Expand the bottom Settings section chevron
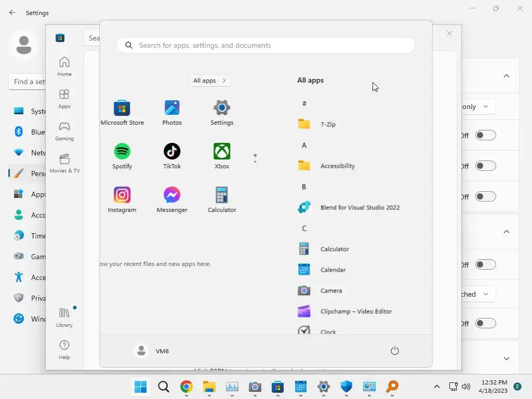 [x=507, y=358]
